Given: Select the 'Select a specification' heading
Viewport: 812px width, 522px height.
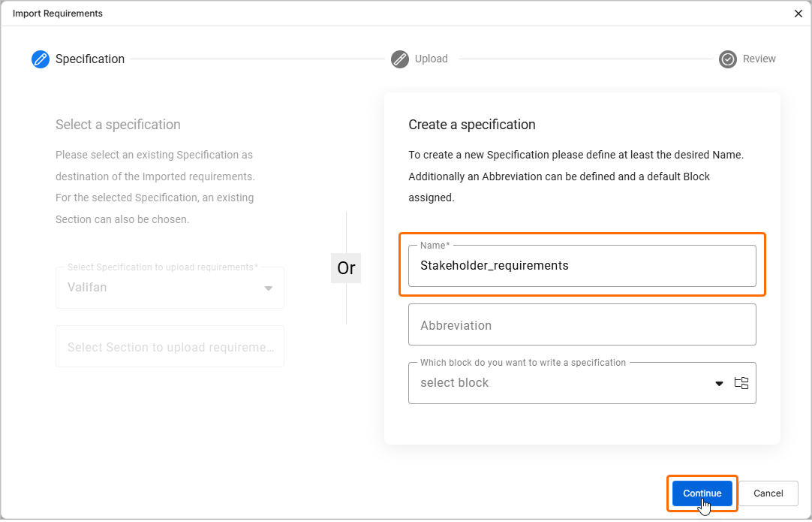Looking at the screenshot, I should pyautogui.click(x=118, y=125).
